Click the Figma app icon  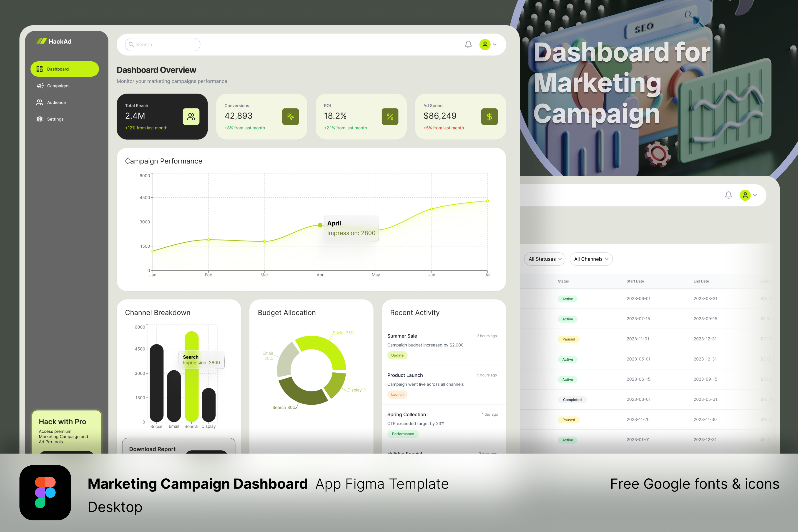click(45, 492)
